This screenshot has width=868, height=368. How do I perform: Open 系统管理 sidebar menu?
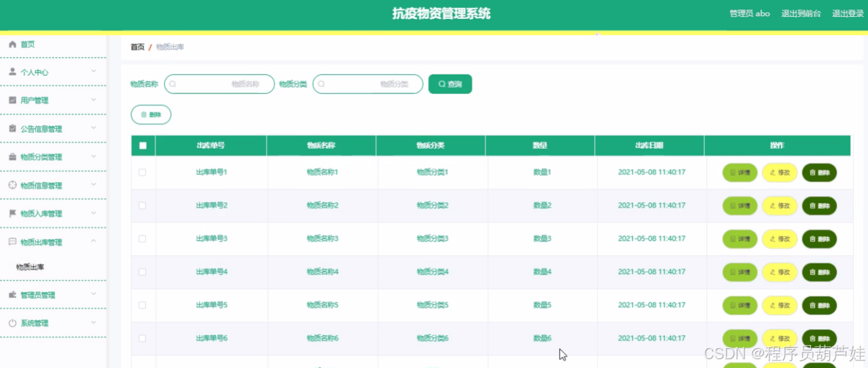[53, 323]
